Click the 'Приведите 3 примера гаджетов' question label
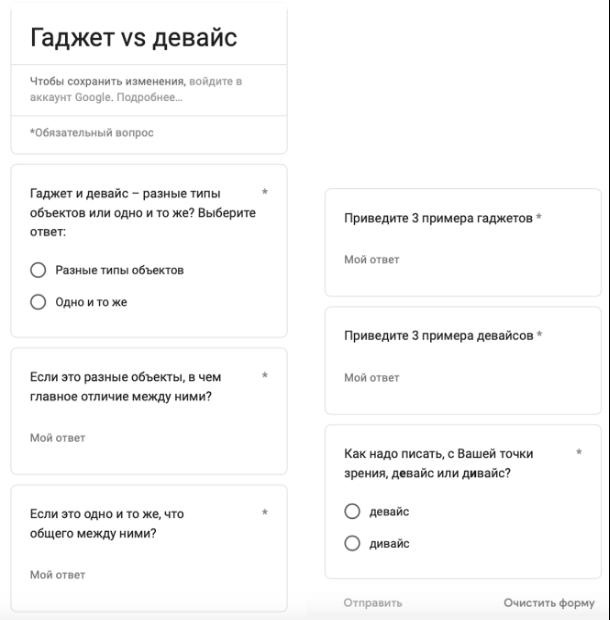The image size is (610, 620). pyautogui.click(x=438, y=218)
